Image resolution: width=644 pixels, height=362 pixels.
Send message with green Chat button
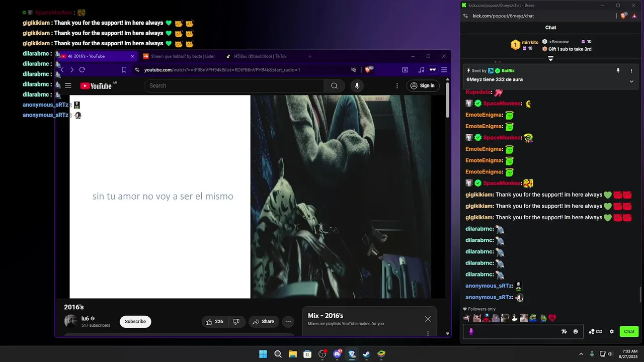click(629, 331)
